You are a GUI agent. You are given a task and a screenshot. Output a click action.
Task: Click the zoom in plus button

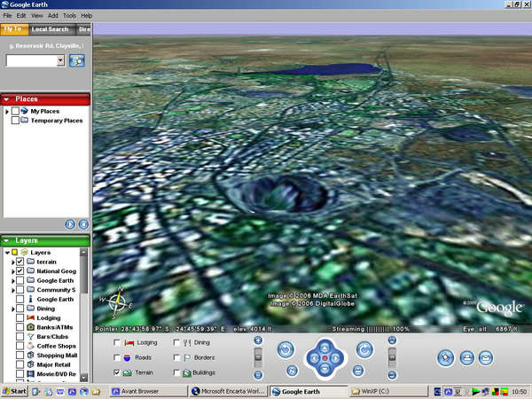258,340
